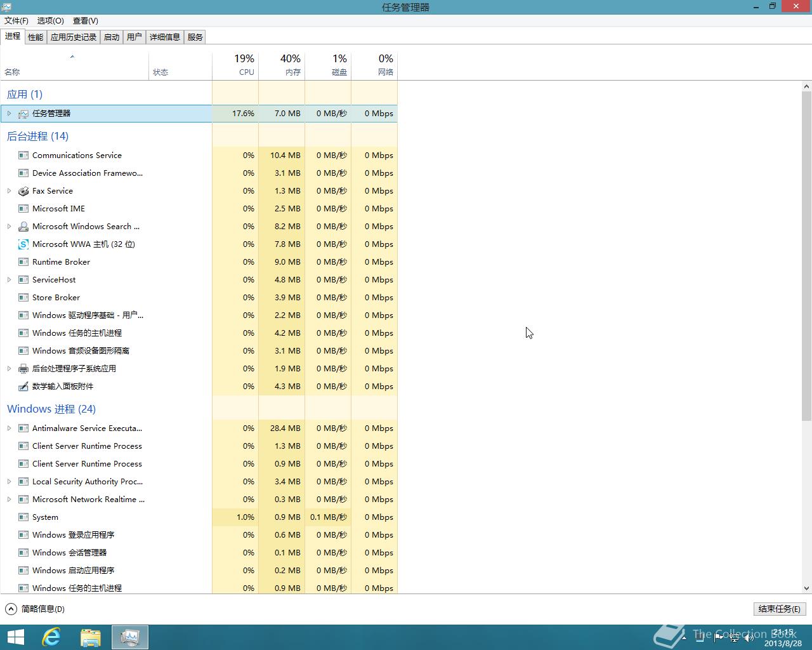The width and height of the screenshot is (812, 650).
Task: Click the Device Association Framework process icon
Action: [23, 173]
